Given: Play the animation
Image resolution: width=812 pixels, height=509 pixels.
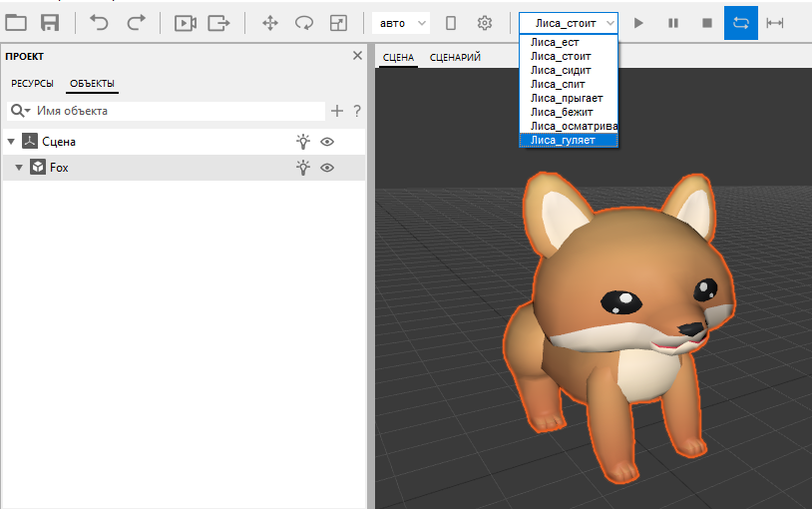Looking at the screenshot, I should 639,22.
